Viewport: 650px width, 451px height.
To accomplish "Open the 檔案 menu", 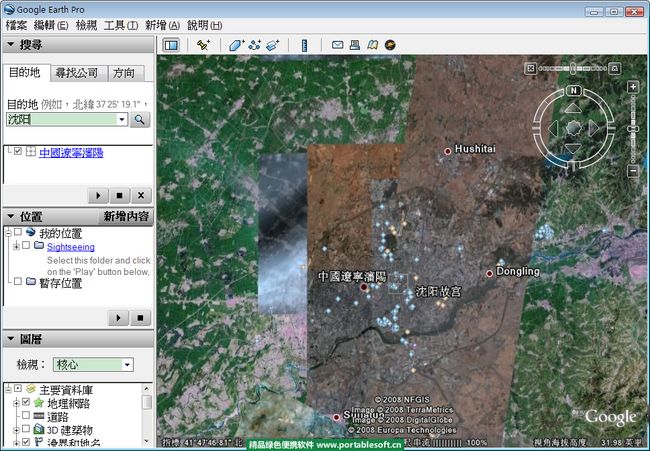I will click(x=16, y=26).
